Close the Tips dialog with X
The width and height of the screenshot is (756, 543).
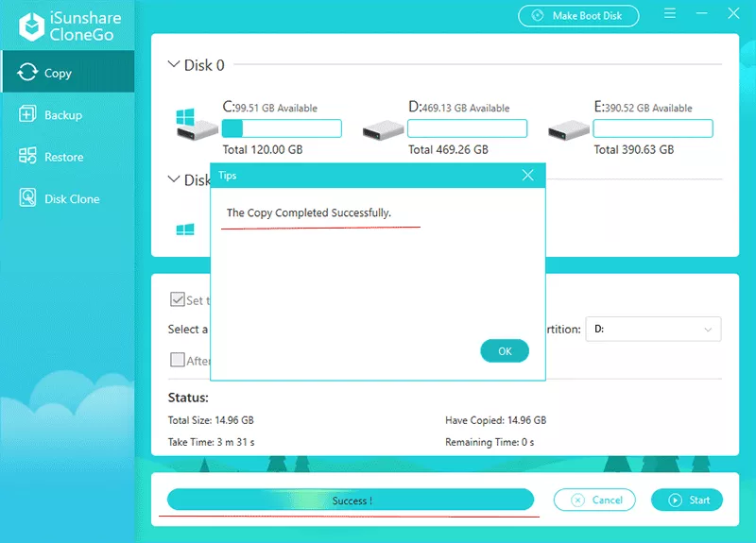(x=528, y=176)
